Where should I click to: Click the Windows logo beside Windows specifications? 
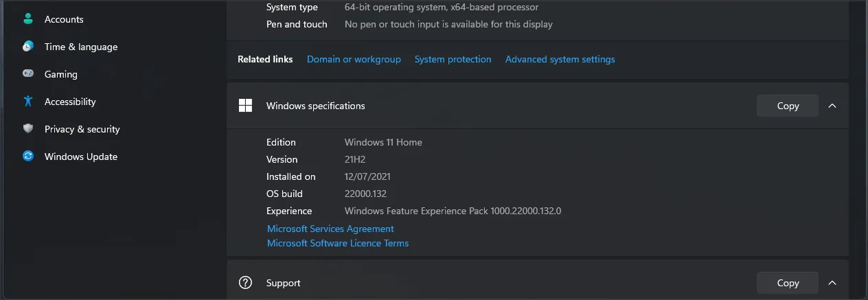point(245,106)
